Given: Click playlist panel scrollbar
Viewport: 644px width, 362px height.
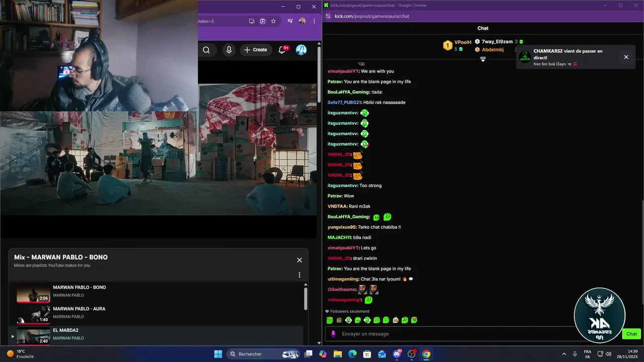Looking at the screenshot, I should pos(305,298).
